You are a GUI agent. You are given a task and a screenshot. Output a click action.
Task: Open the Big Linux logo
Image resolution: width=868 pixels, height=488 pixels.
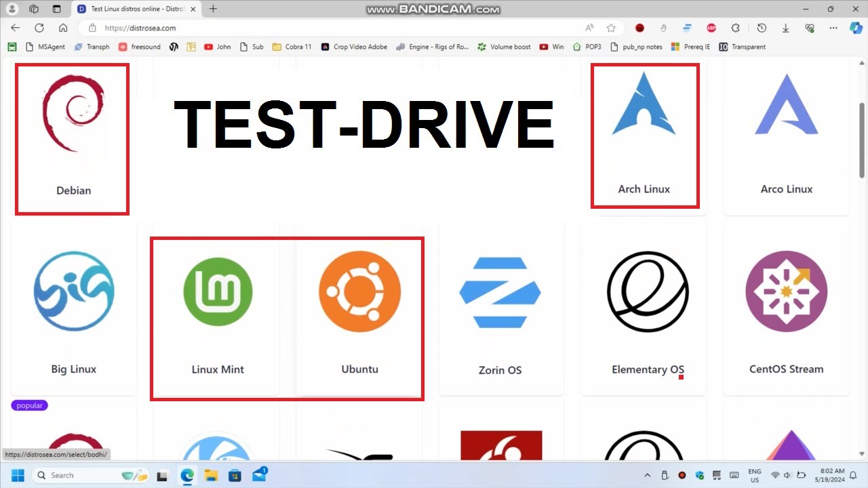(74, 291)
